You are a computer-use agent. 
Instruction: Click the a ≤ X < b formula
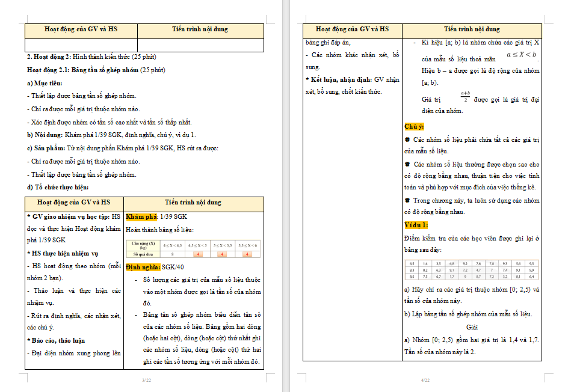pyautogui.click(x=521, y=55)
